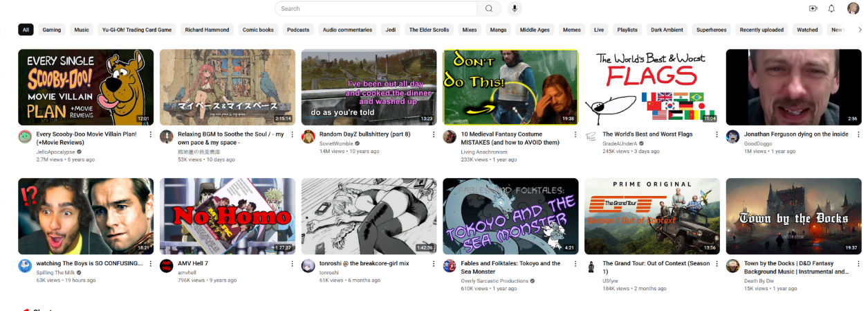This screenshot has height=311, width=868.
Task: Open the account avatar menu
Action: [x=853, y=8]
